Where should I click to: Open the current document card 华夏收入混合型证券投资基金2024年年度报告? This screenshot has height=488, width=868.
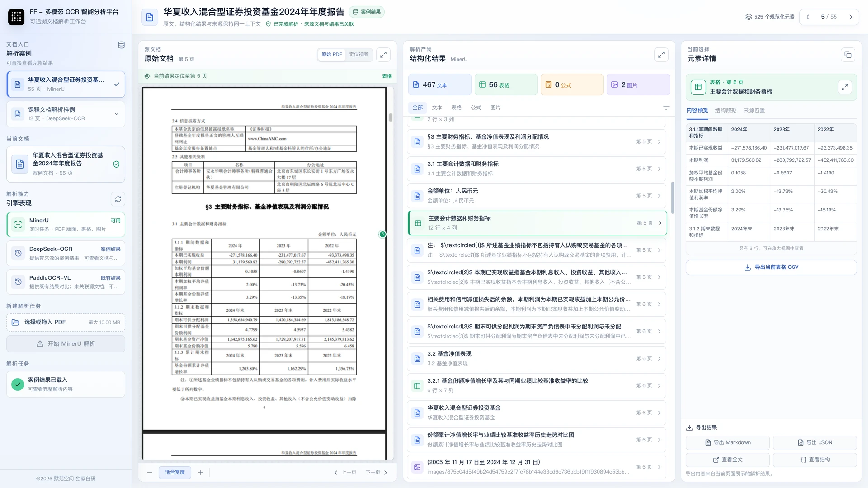tap(66, 164)
